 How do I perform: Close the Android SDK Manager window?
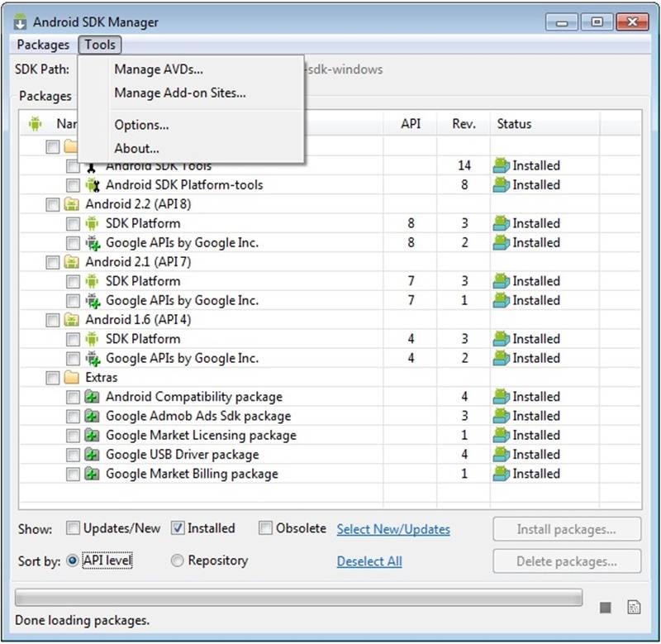pos(632,22)
